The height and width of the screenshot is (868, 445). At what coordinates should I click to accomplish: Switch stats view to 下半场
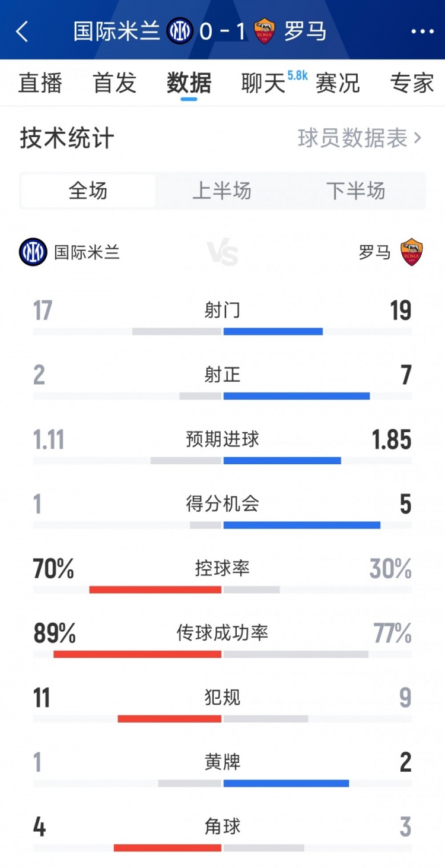click(356, 190)
